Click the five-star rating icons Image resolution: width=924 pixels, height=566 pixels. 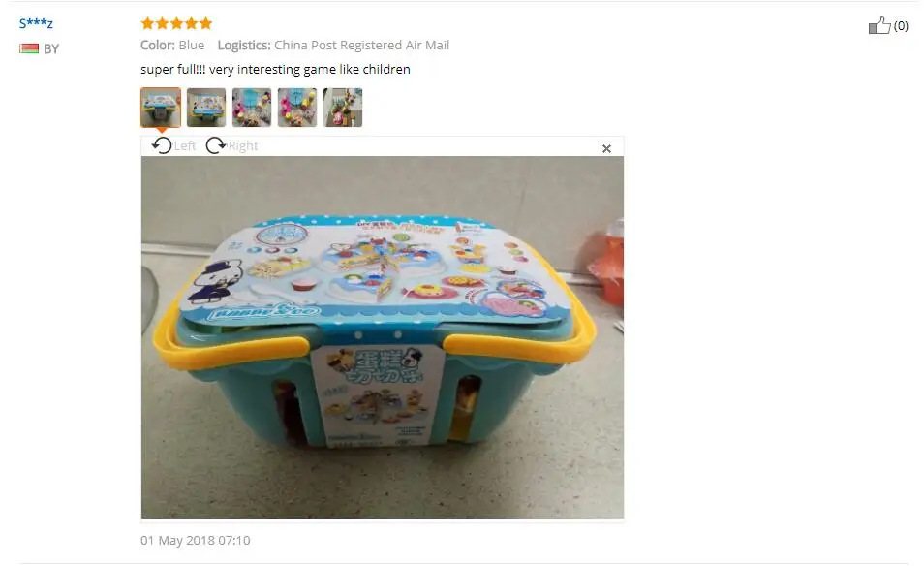176,23
